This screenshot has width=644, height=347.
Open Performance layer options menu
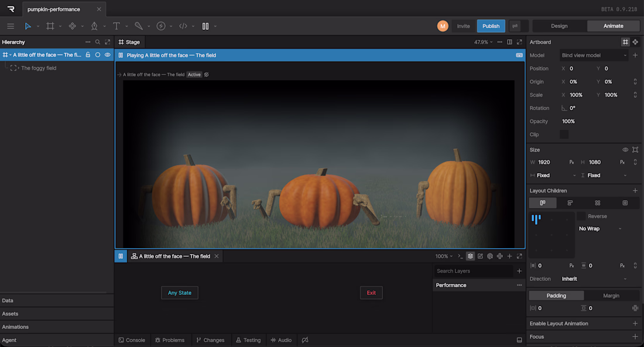(519, 285)
